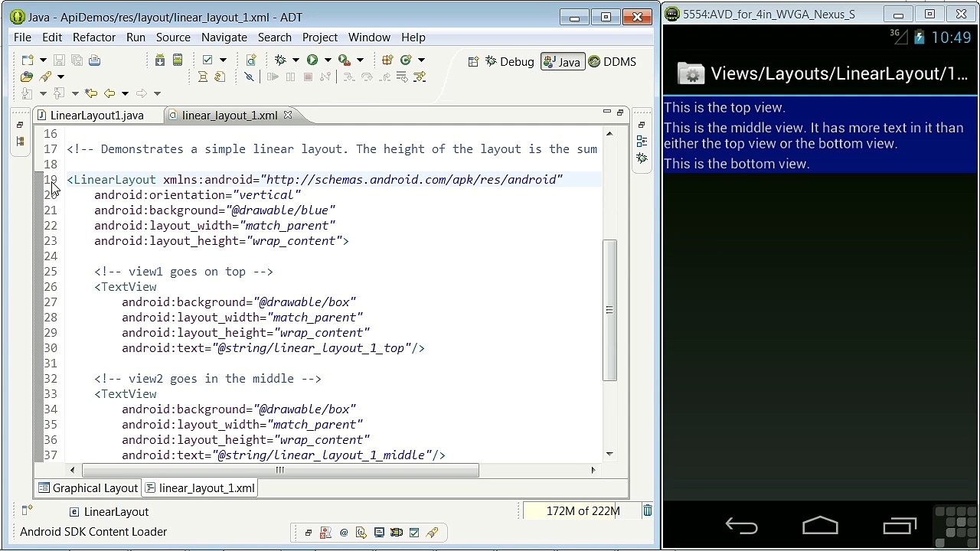
Task: Tap the emulator Home navigation button
Action: click(820, 526)
